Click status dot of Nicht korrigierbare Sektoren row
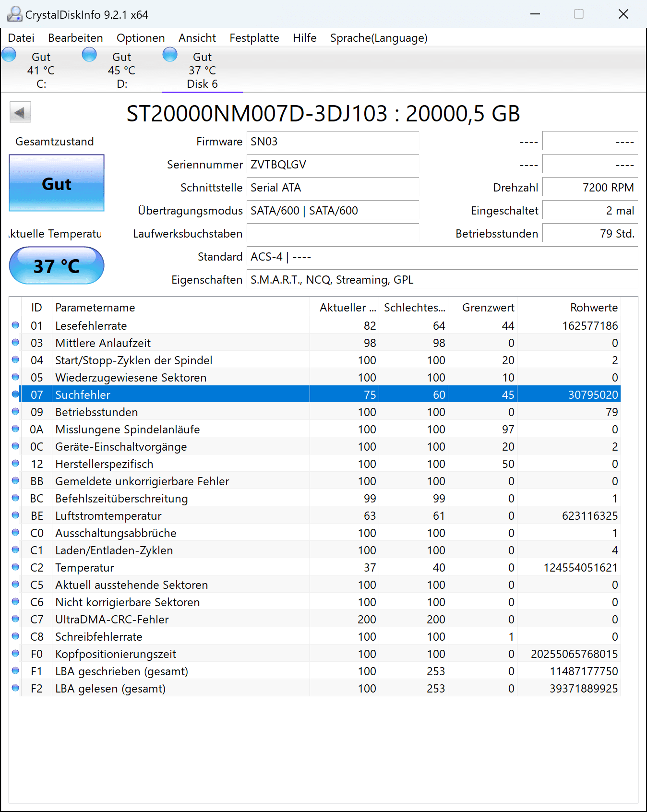Viewport: 647px width, 812px height. [x=15, y=602]
